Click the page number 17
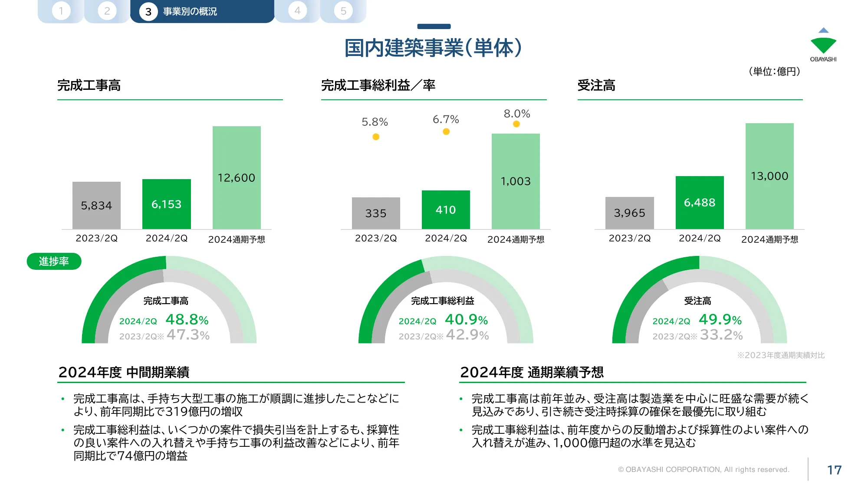The width and height of the screenshot is (868, 488). click(834, 470)
